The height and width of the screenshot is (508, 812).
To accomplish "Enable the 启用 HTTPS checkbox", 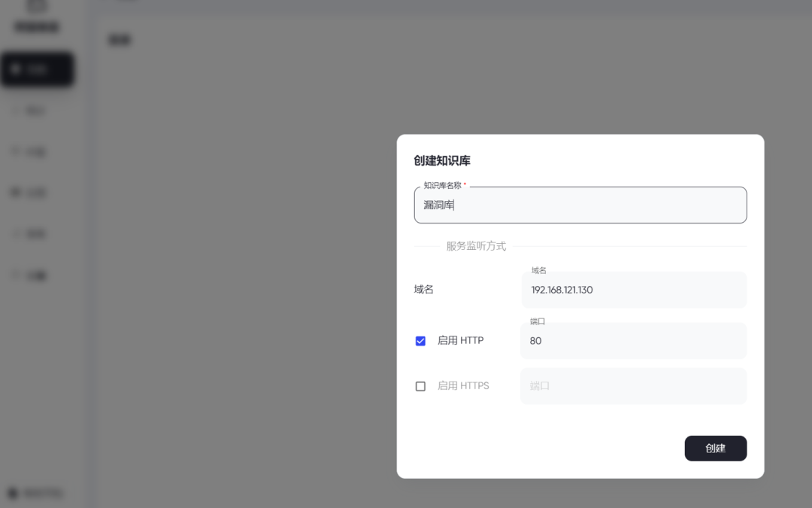I will (x=420, y=385).
